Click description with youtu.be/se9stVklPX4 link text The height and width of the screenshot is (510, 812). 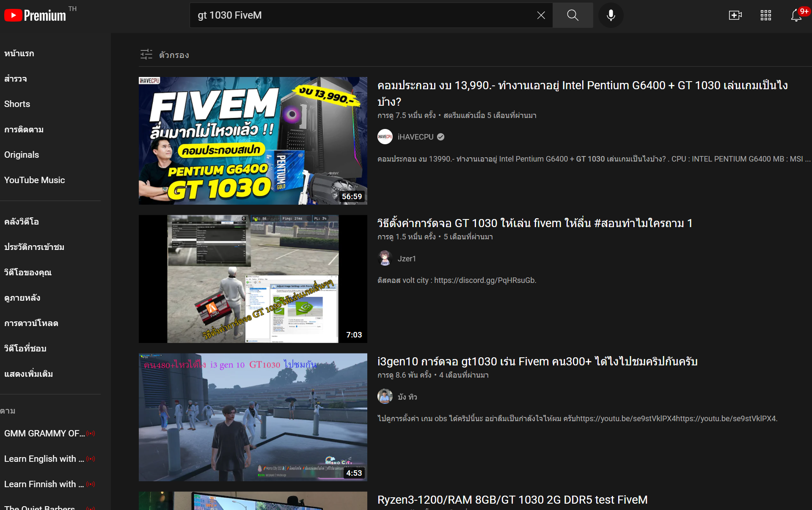(578, 418)
